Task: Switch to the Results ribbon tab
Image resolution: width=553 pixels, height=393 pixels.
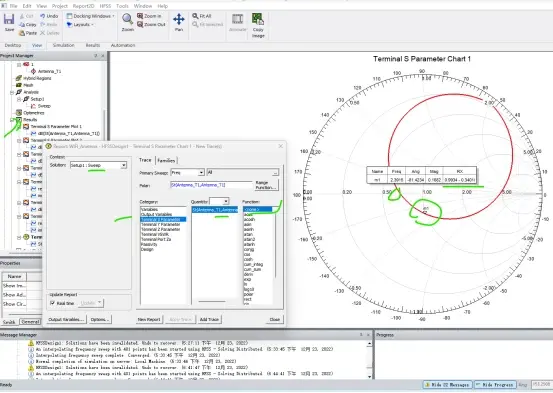Action: (93, 45)
